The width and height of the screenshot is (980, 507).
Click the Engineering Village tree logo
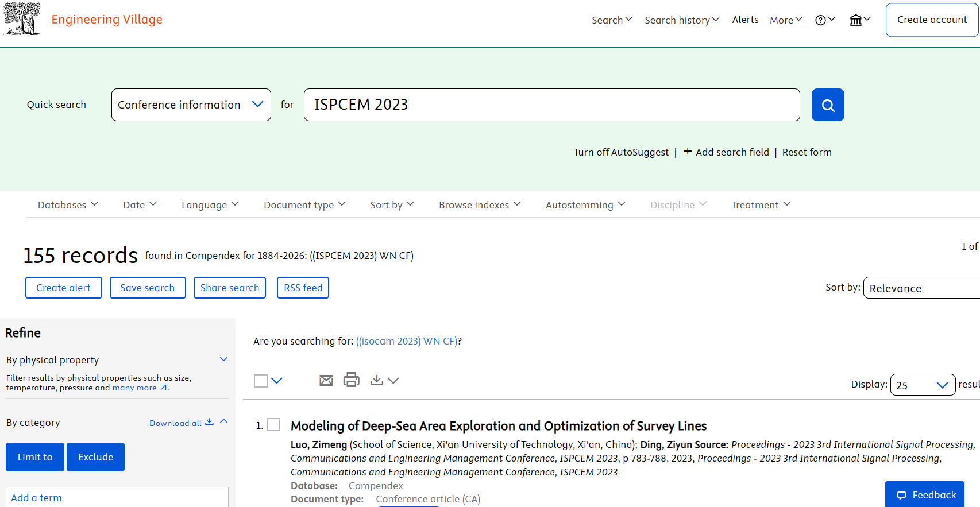point(22,19)
